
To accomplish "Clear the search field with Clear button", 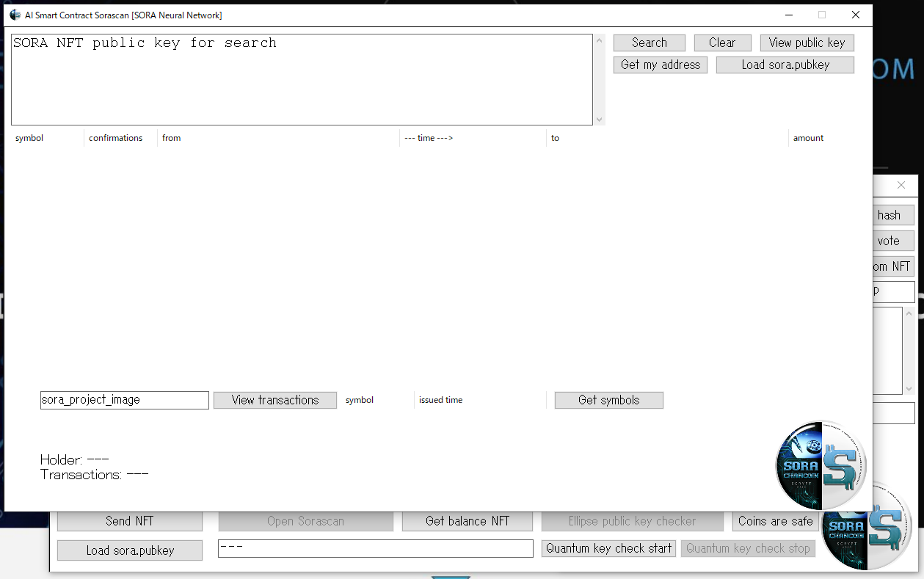I will click(x=722, y=43).
